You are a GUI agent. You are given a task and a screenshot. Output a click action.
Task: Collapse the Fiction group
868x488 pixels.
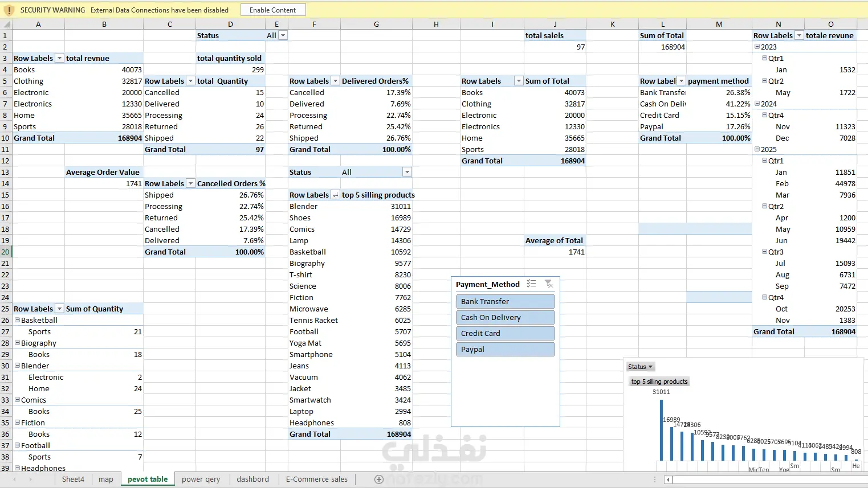tap(17, 423)
